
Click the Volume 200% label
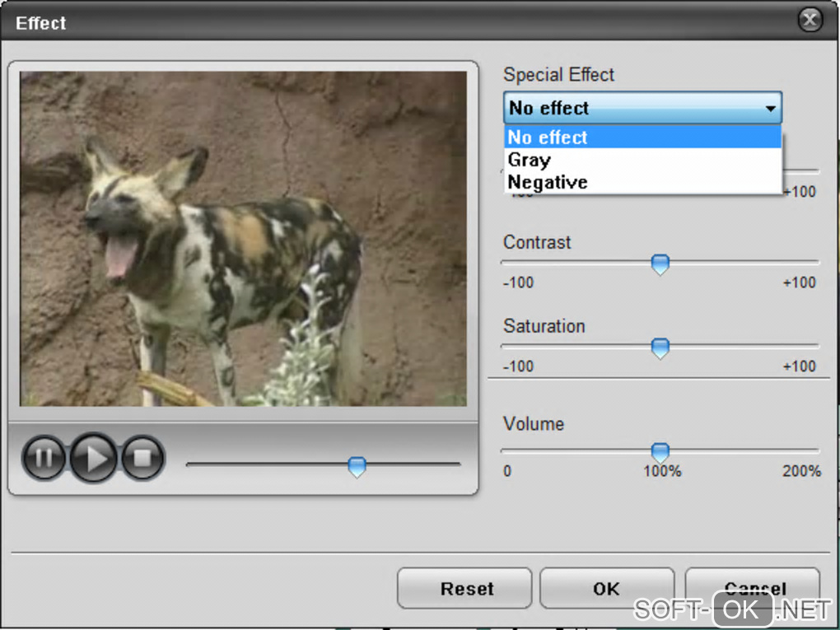pyautogui.click(x=801, y=471)
